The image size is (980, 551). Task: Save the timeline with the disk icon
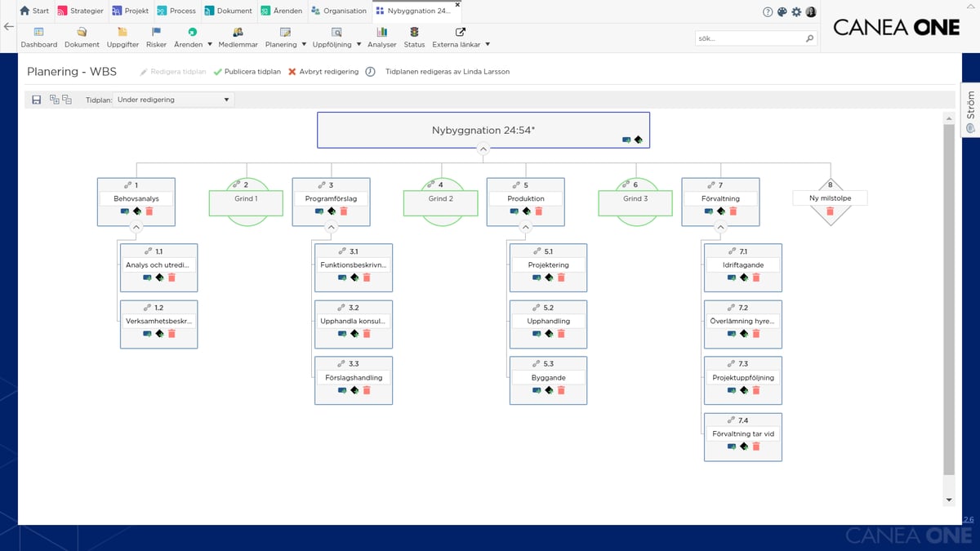[36, 100]
